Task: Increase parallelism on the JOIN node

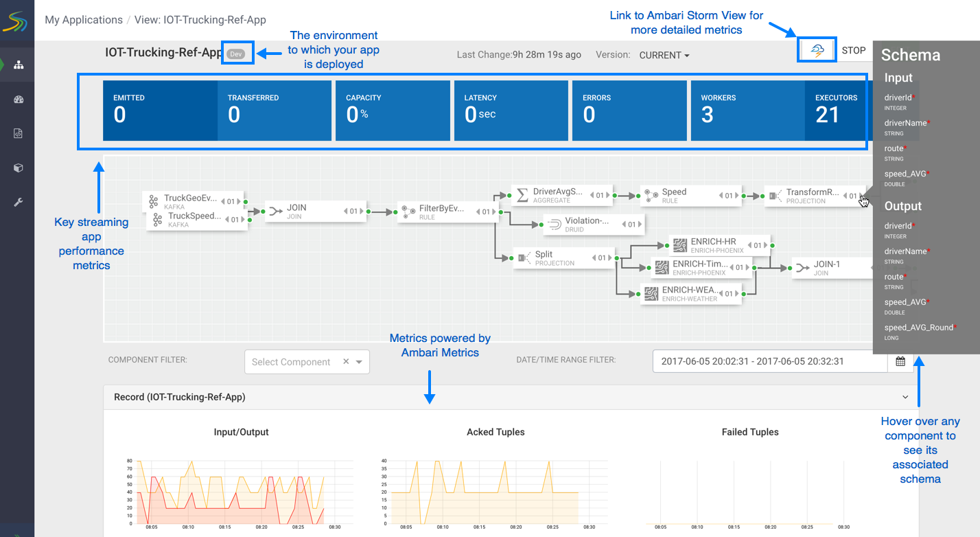Action: click(x=363, y=212)
